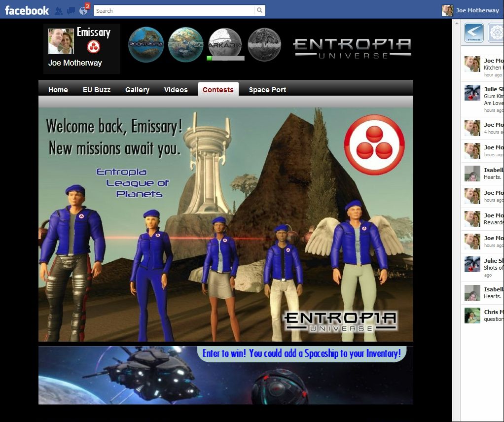Viewport: 504px width, 422px height.
Task: Click avatar in the 'Rewards' ticker row
Action: tap(472, 219)
